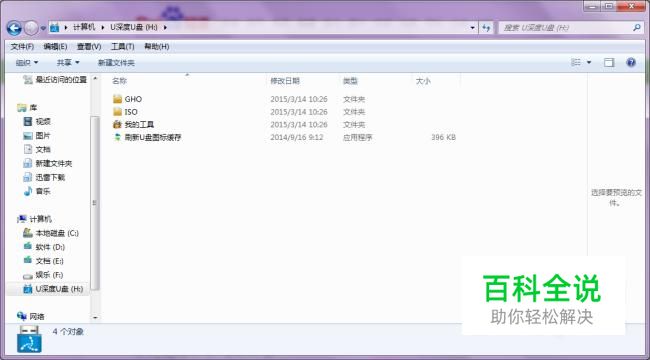The height and width of the screenshot is (360, 650).
Task: Expand the view options dropdown arrow
Action: coord(589,63)
